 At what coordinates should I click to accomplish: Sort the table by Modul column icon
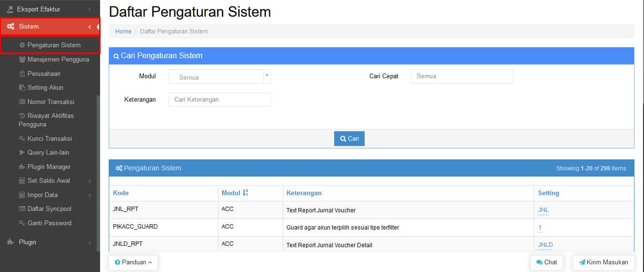click(245, 193)
